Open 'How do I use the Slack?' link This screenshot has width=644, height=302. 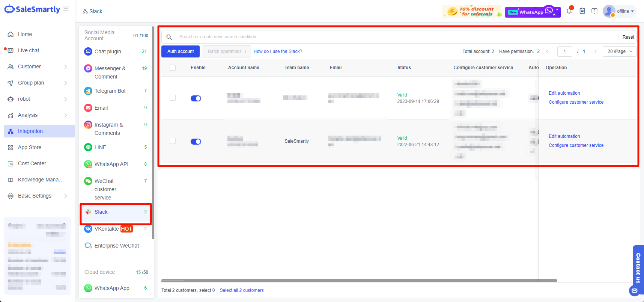click(x=278, y=51)
